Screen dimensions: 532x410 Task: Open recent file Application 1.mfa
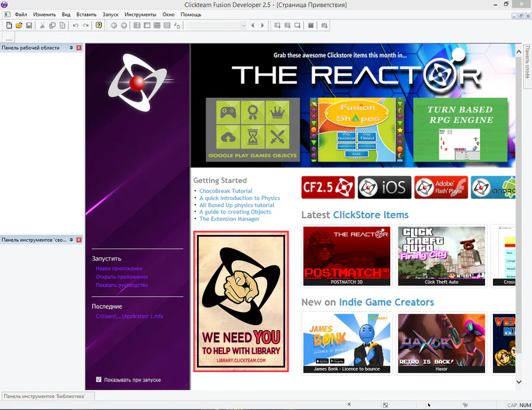pos(129,317)
